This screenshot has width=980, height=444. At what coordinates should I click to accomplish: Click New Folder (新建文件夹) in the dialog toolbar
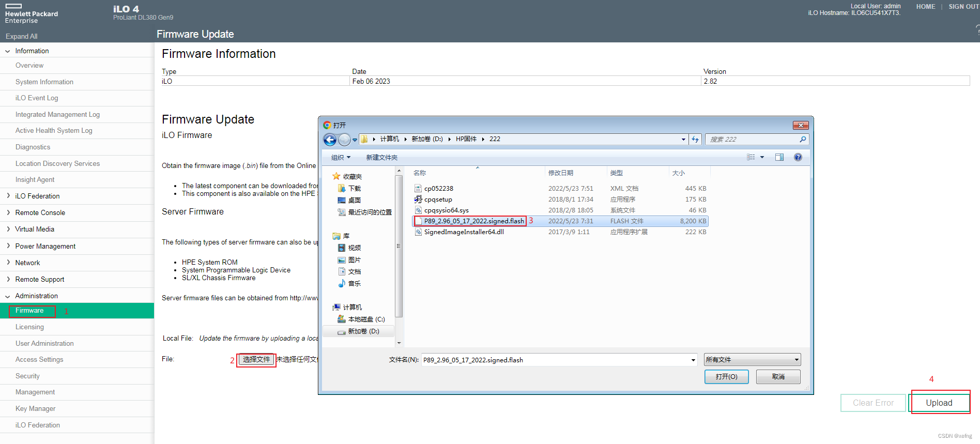tap(382, 157)
